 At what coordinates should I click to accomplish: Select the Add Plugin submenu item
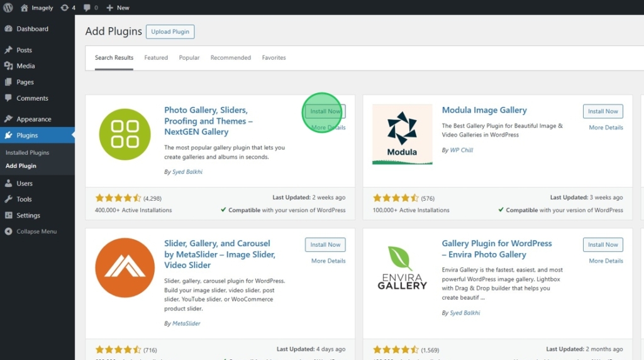click(x=21, y=166)
